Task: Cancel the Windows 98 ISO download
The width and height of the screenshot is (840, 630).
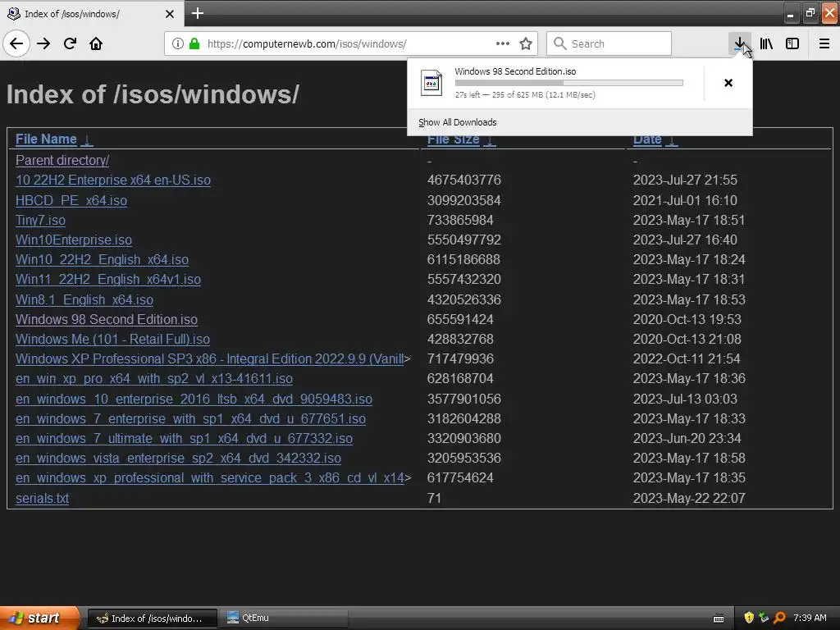Action: tap(728, 83)
